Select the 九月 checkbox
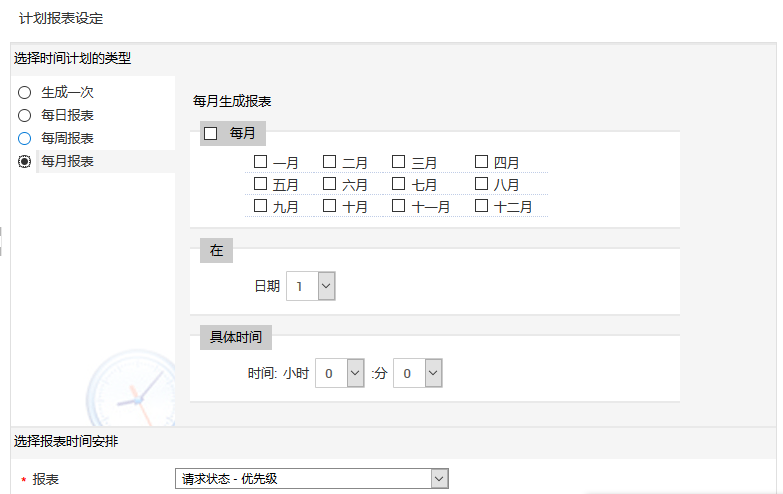Viewport: 783px width, 494px height. [x=260, y=206]
